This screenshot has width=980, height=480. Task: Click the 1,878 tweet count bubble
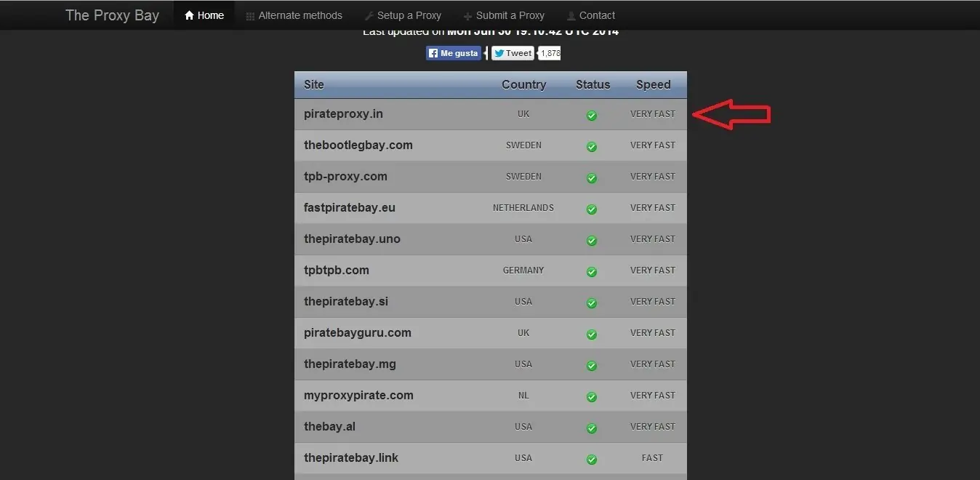point(550,53)
